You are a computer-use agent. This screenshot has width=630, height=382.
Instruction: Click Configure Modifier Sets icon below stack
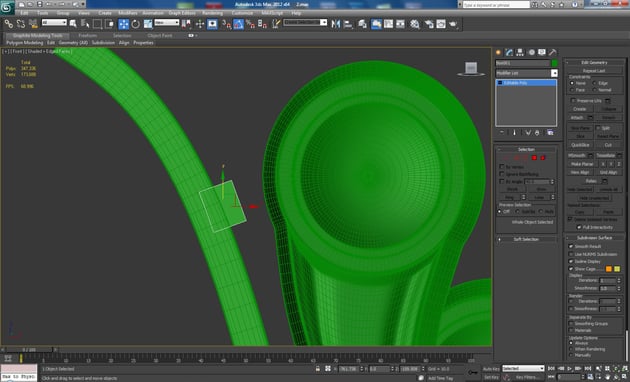point(550,133)
